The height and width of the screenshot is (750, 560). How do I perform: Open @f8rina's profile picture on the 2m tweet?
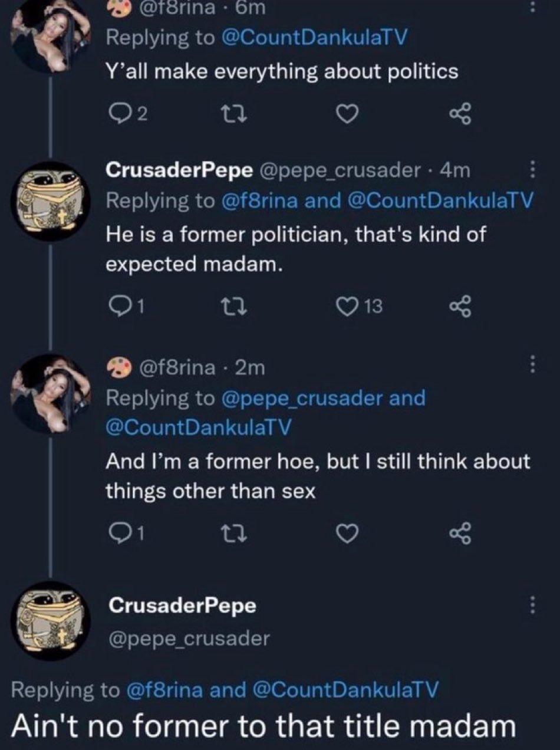point(50,393)
